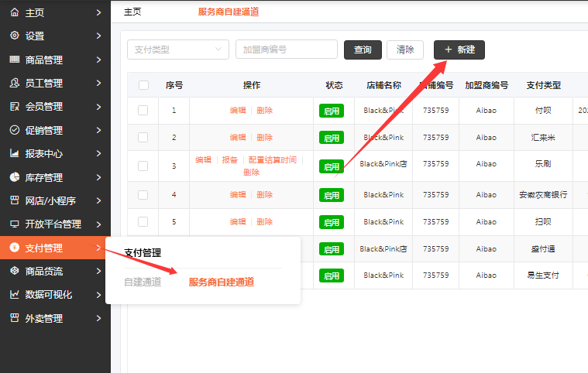Select the checkbox for row 4
Viewport: 588px width, 373px height.
click(143, 194)
